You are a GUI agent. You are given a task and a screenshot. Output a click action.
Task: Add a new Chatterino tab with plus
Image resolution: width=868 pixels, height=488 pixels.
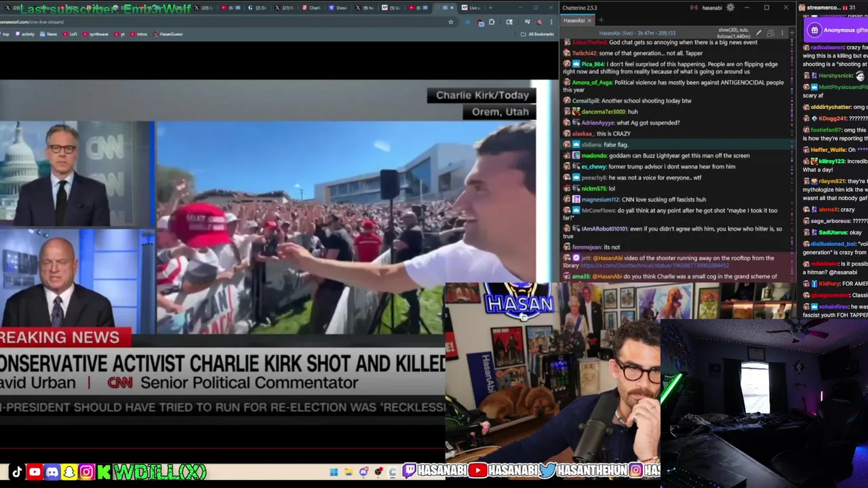coord(601,20)
